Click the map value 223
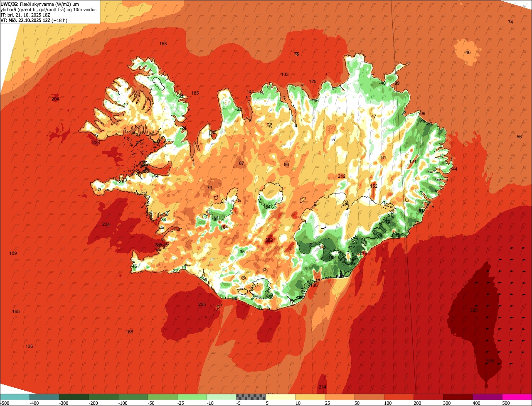The image size is (532, 406). click(x=96, y=142)
